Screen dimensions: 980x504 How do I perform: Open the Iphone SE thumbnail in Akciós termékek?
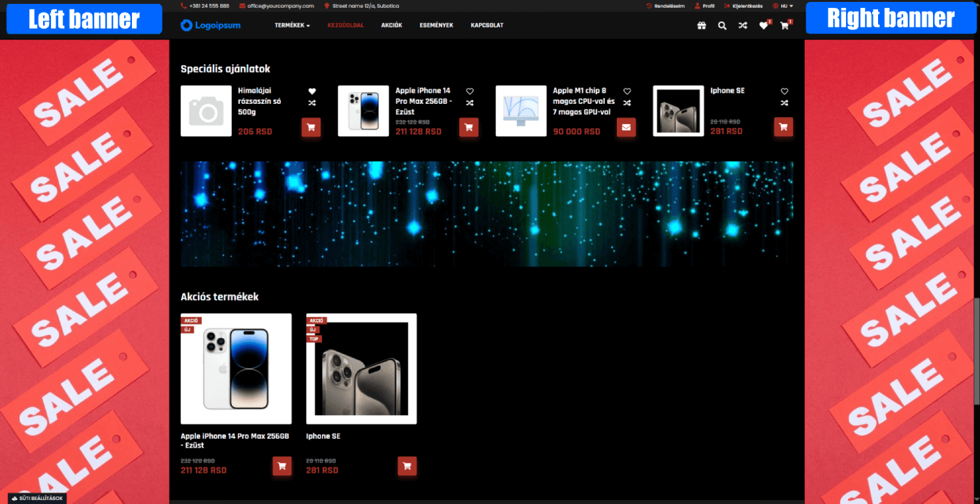point(361,369)
